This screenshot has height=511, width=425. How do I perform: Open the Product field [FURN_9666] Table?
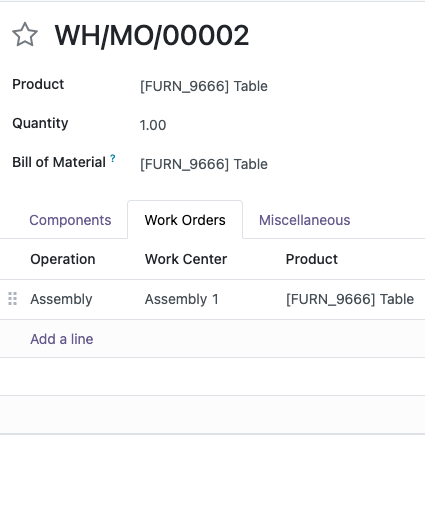point(204,86)
